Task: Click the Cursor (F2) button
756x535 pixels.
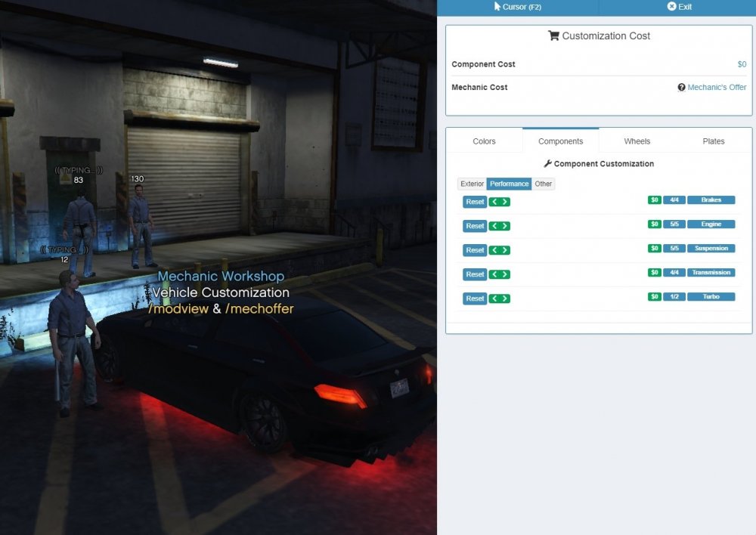Action: [517, 7]
